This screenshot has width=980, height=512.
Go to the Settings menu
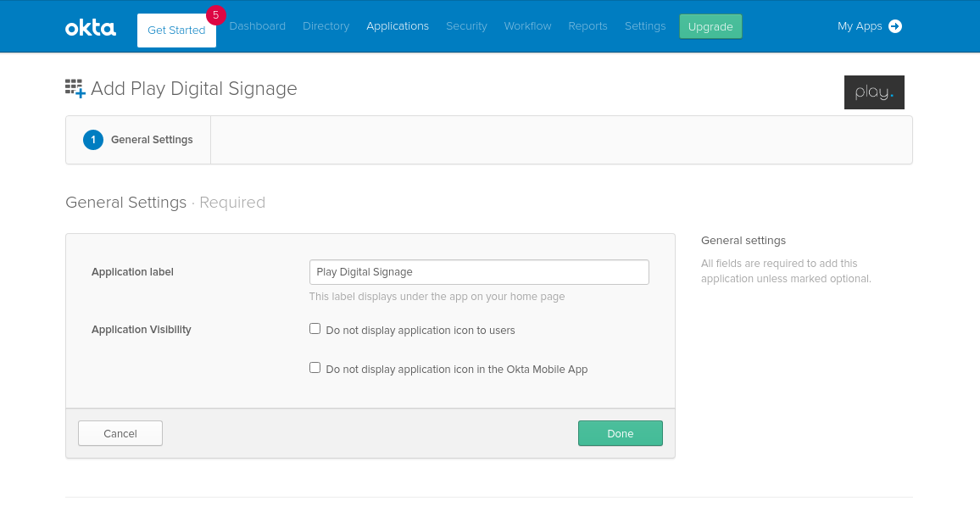tap(645, 26)
